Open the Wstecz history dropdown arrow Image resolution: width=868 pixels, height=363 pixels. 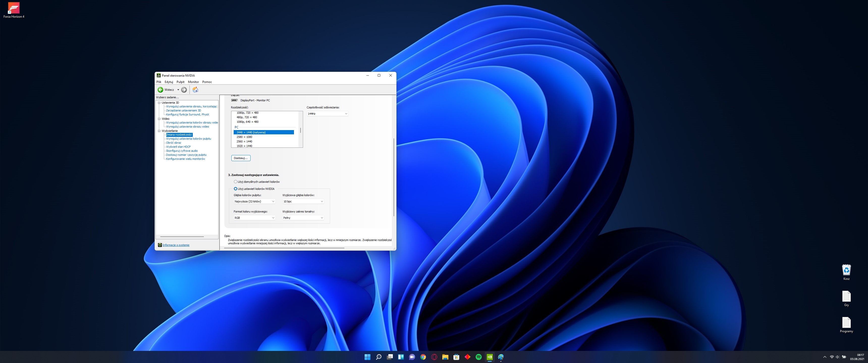click(178, 89)
